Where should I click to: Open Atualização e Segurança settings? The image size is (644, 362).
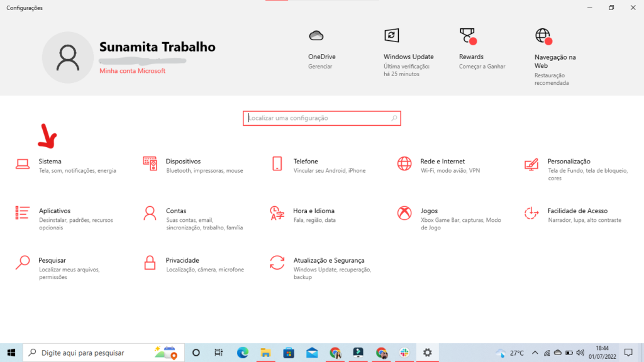[328, 260]
